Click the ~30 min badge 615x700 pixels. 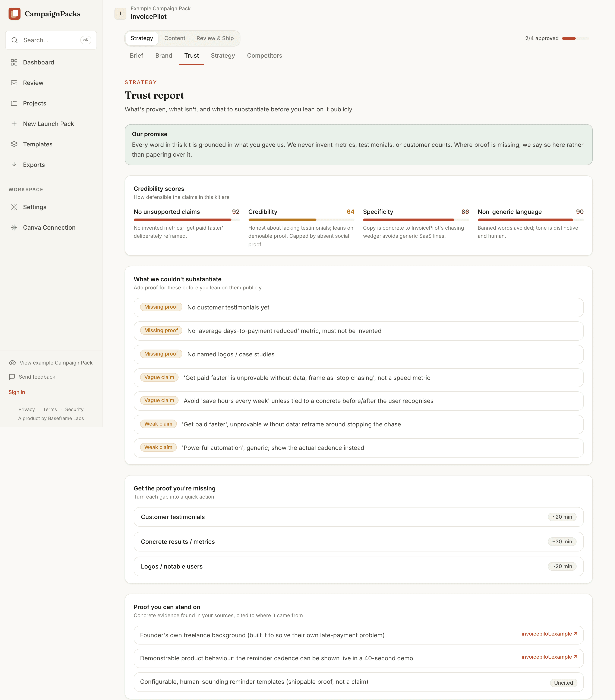562,542
